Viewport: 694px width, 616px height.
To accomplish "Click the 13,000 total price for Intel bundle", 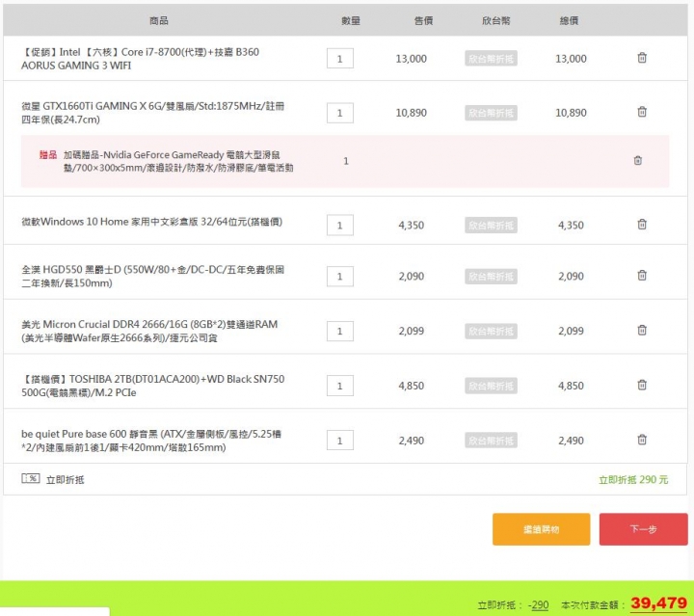I will click(571, 59).
